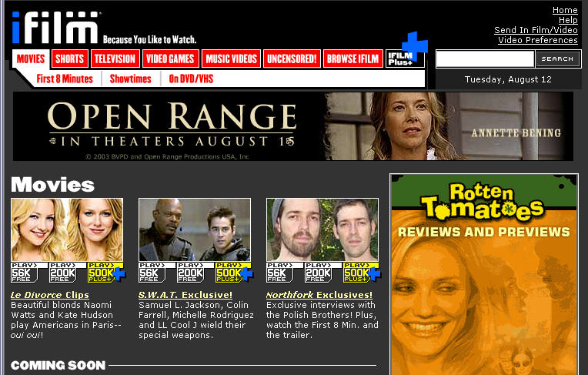Play Northfork exclusive at 200K

click(322, 273)
